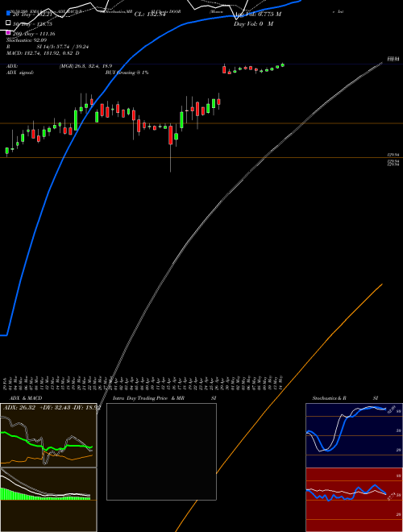Click the magenta 200 Day legend swatch
The image size is (403, 532).
click(x=8, y=32)
